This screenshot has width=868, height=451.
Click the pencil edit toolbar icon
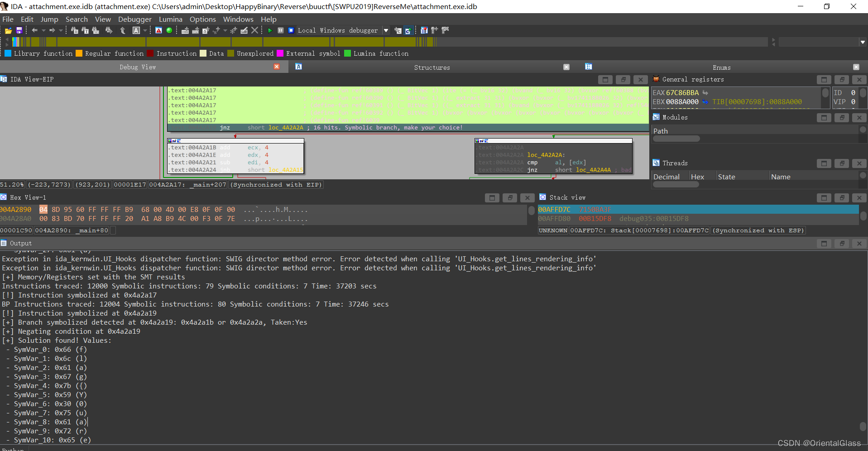coord(244,30)
